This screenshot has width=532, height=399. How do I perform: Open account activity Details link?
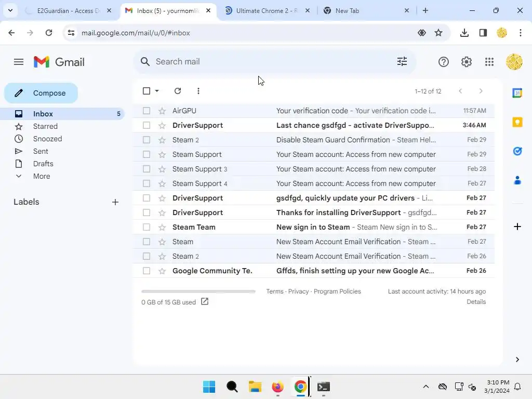click(476, 302)
